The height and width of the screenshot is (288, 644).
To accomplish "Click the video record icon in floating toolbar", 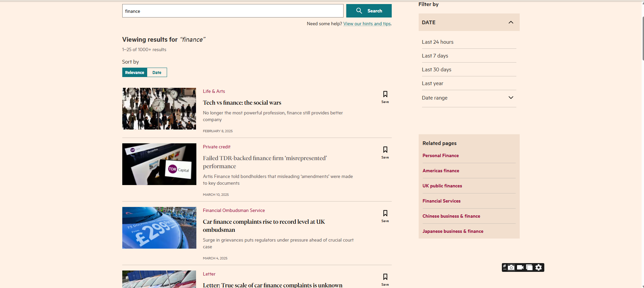I will [x=520, y=267].
